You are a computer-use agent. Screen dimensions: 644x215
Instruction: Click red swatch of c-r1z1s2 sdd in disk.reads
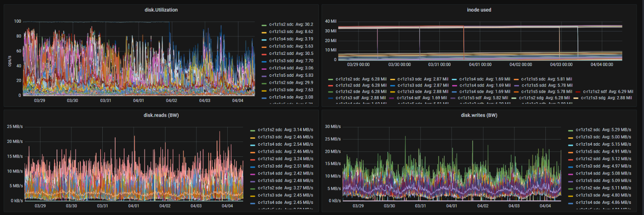click(x=252, y=159)
